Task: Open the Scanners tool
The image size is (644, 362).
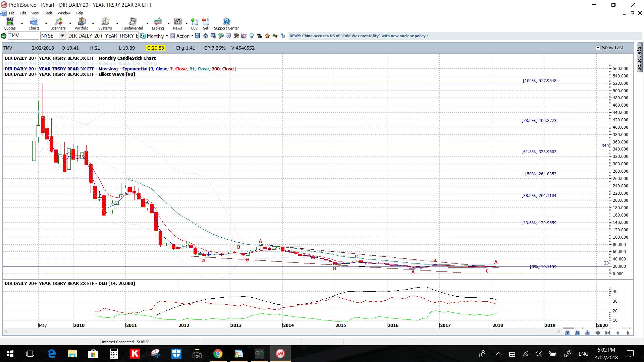Action: (58, 24)
